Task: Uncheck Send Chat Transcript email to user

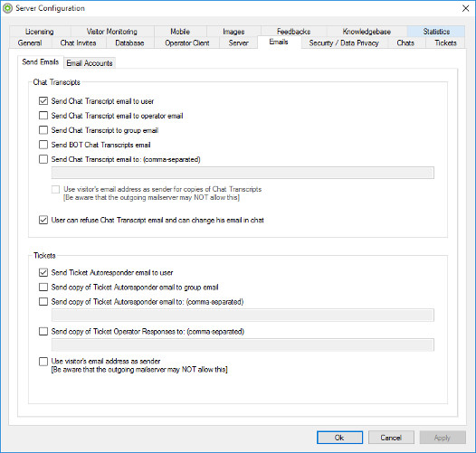Action: point(43,101)
